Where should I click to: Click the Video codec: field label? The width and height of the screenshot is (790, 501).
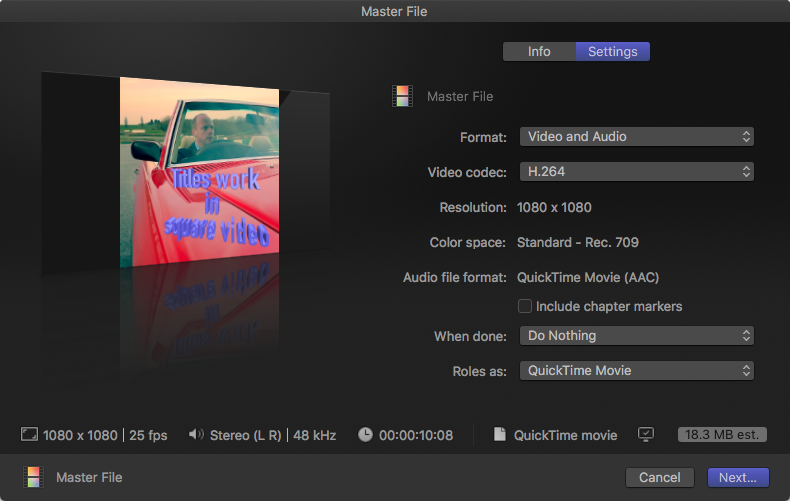467,172
